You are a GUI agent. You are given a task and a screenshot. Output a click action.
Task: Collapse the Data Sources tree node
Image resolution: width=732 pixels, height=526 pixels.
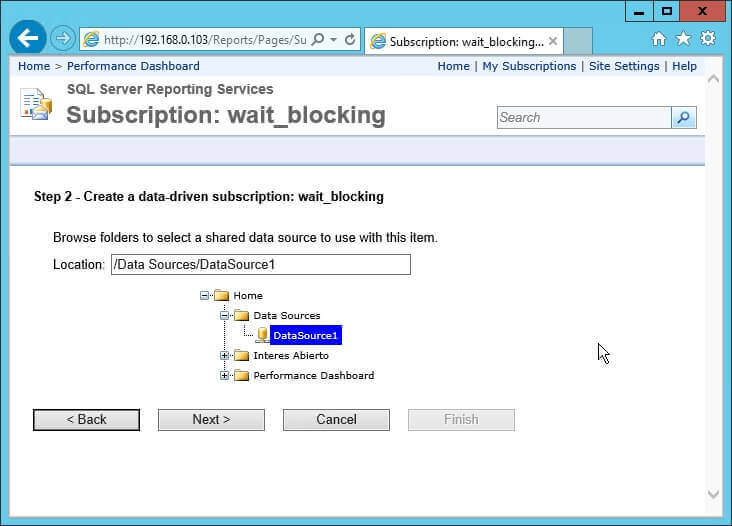tap(224, 316)
